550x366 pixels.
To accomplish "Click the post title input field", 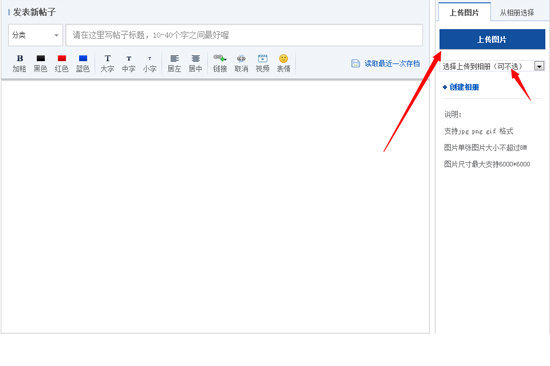I will click(x=244, y=35).
